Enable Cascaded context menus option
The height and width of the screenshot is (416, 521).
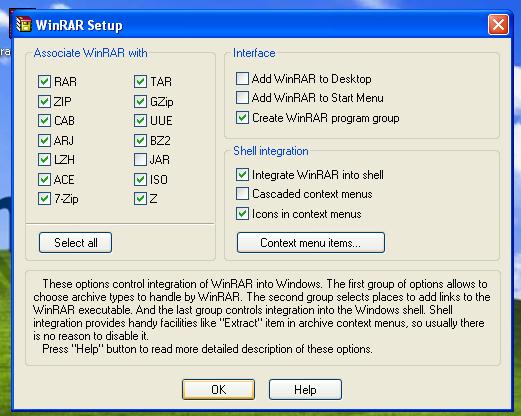pos(242,194)
